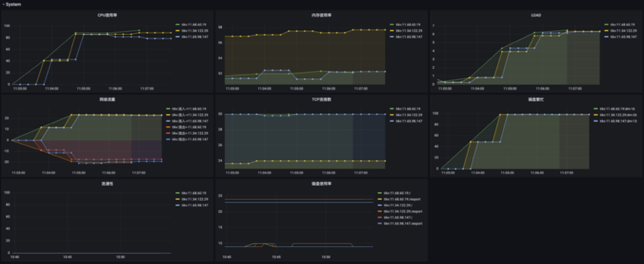Click green color swatch for 11.68.60.19 in CPU legend
Image resolution: width=644 pixels, height=264 pixels.
178,24
